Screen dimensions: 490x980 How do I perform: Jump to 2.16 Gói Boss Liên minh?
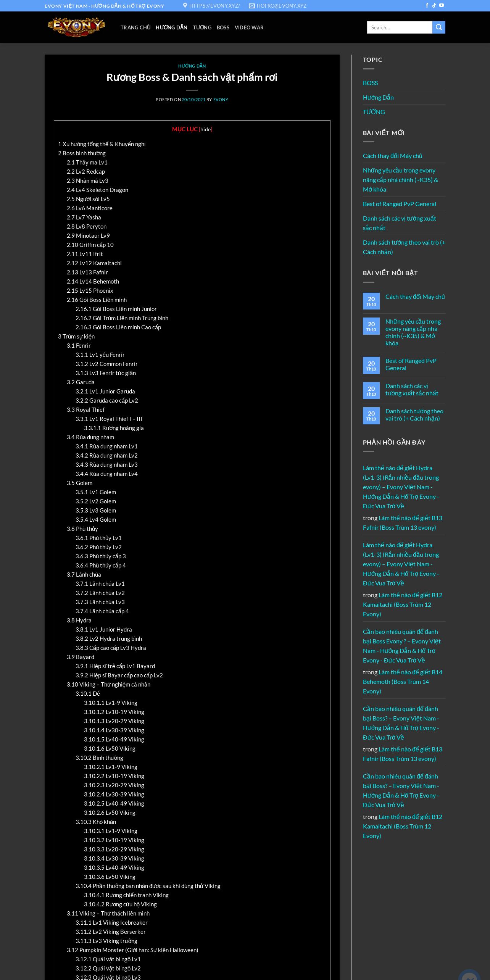pos(97,300)
